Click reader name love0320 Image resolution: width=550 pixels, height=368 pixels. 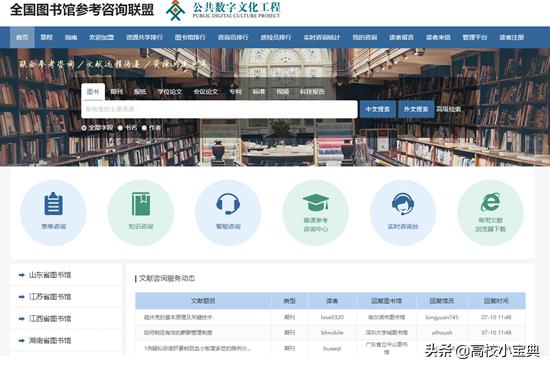pos(332,317)
